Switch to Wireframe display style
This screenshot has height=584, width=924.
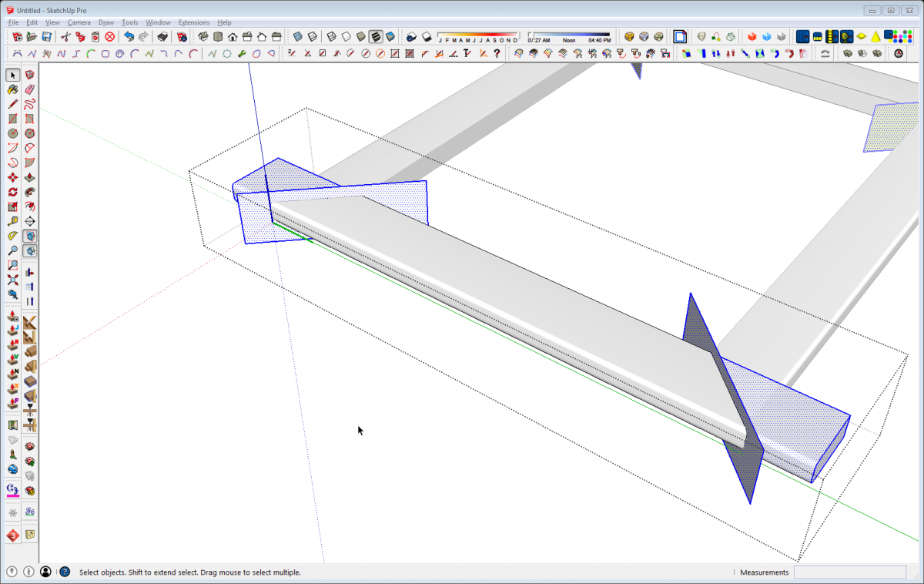[331, 36]
